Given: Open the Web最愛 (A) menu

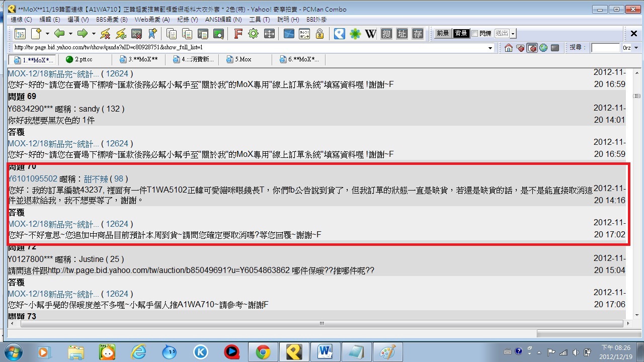Looking at the screenshot, I should pos(152,19).
